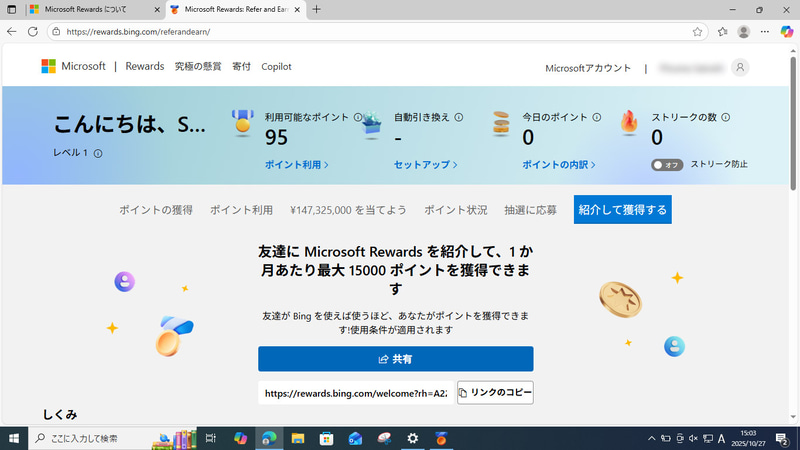Open Microsoft Store from taskbar
This screenshot has width=800, height=450.
[327, 438]
